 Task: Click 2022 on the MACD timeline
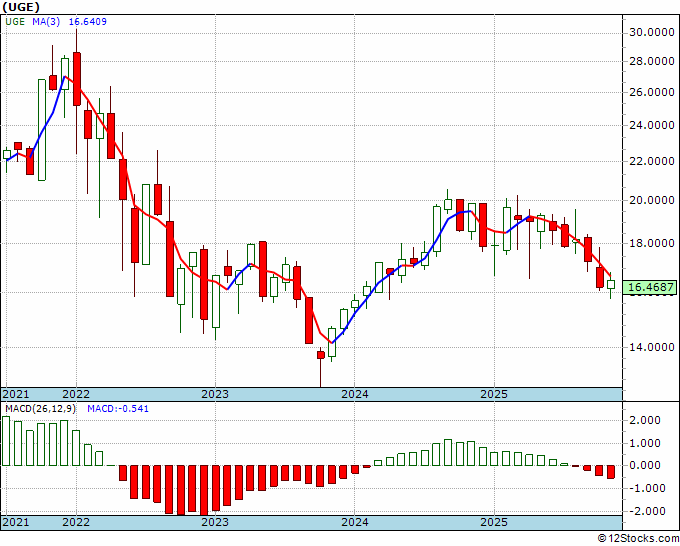pyautogui.click(x=76, y=522)
